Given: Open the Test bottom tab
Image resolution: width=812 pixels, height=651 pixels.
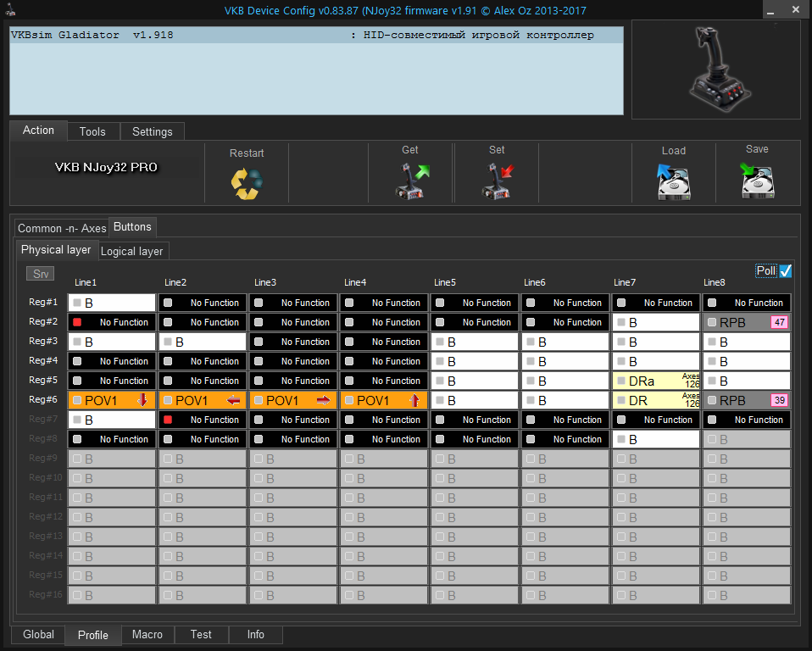Looking at the screenshot, I should (x=201, y=634).
